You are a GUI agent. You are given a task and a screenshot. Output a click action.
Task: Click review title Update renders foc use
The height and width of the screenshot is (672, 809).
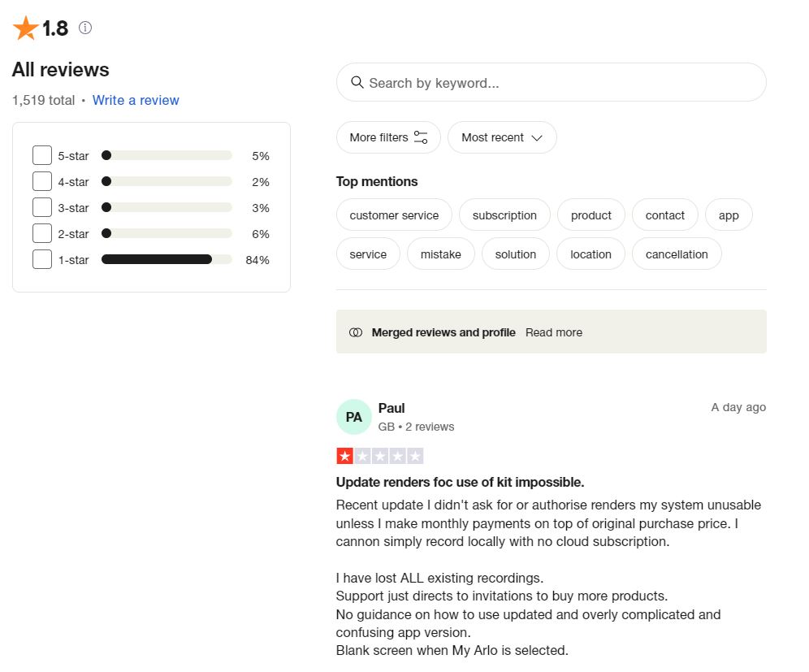[461, 482]
